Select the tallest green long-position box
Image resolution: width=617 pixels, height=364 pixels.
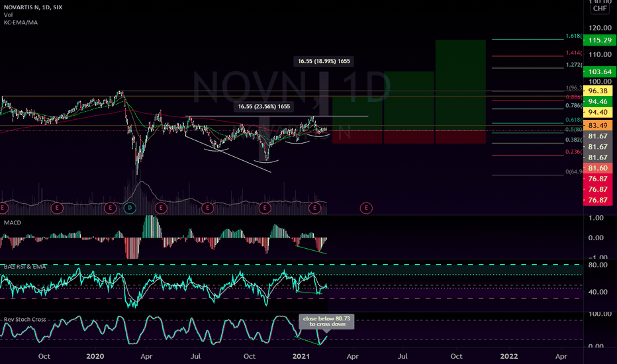[x=460, y=85]
